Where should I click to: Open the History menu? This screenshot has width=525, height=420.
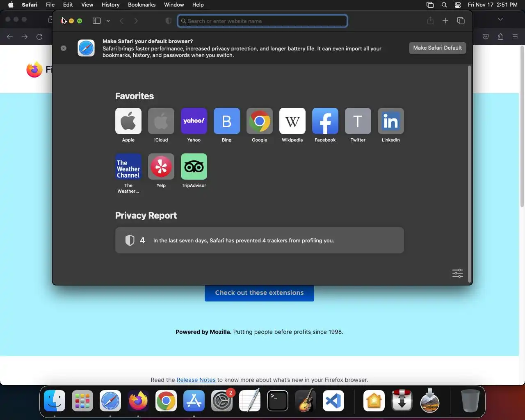coord(110,5)
